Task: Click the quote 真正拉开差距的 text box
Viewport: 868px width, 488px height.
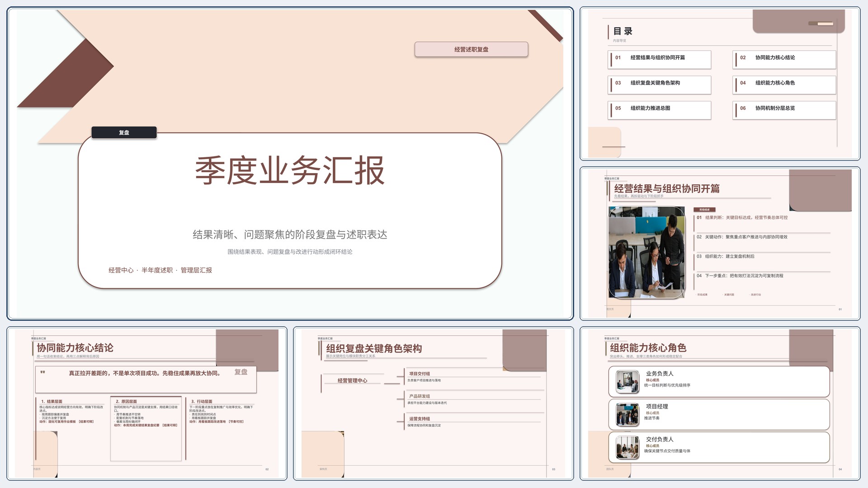Action: tap(146, 379)
